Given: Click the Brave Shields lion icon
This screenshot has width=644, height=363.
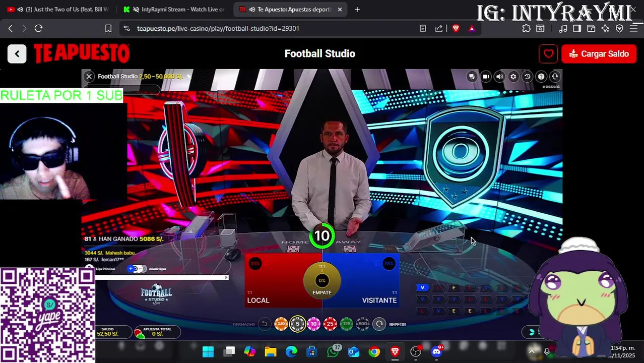Looking at the screenshot, I should [456, 29].
